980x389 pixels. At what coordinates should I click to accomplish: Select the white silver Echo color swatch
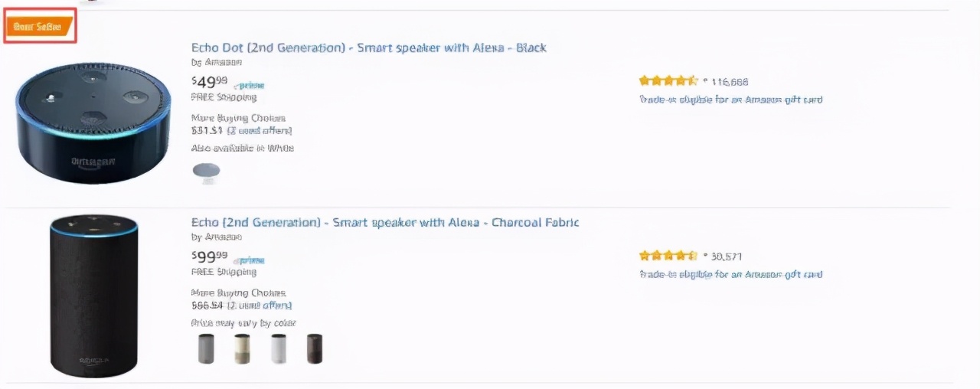click(279, 348)
